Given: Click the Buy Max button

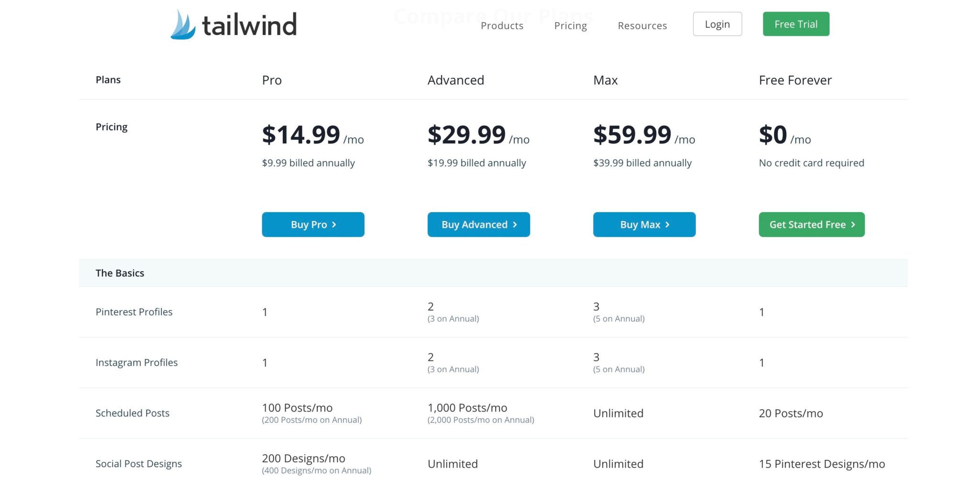Looking at the screenshot, I should (x=644, y=224).
